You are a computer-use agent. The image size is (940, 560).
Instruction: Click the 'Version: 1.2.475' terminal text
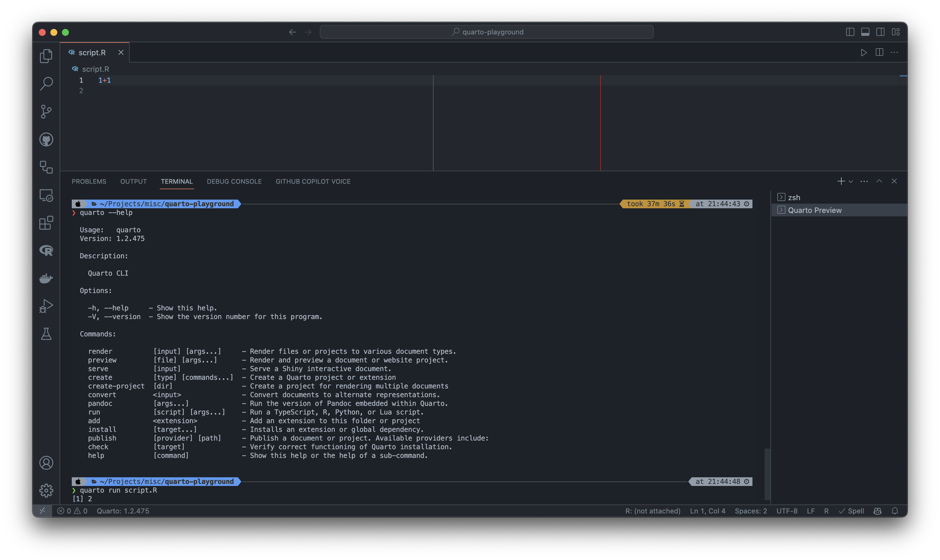coord(112,238)
